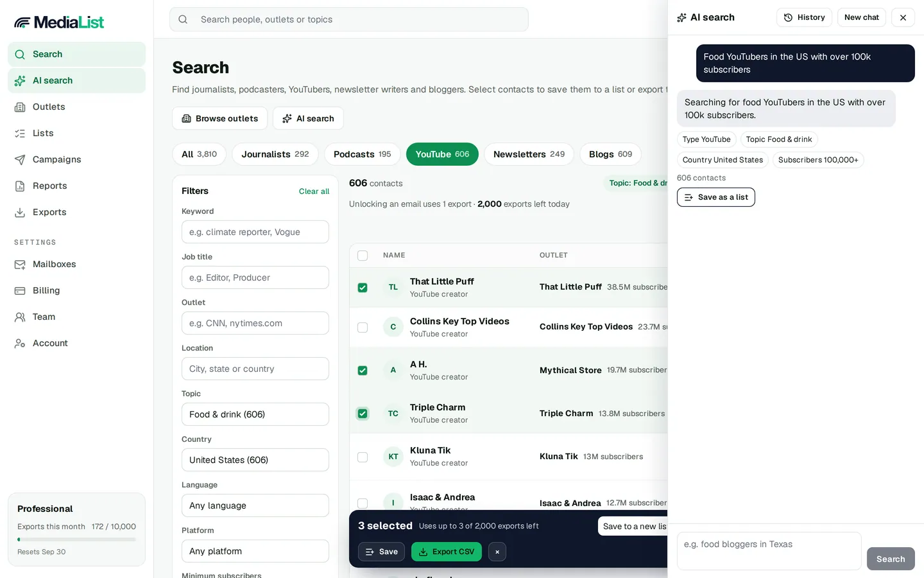The image size is (924, 578).
Task: Start a New chat
Action: click(x=861, y=17)
